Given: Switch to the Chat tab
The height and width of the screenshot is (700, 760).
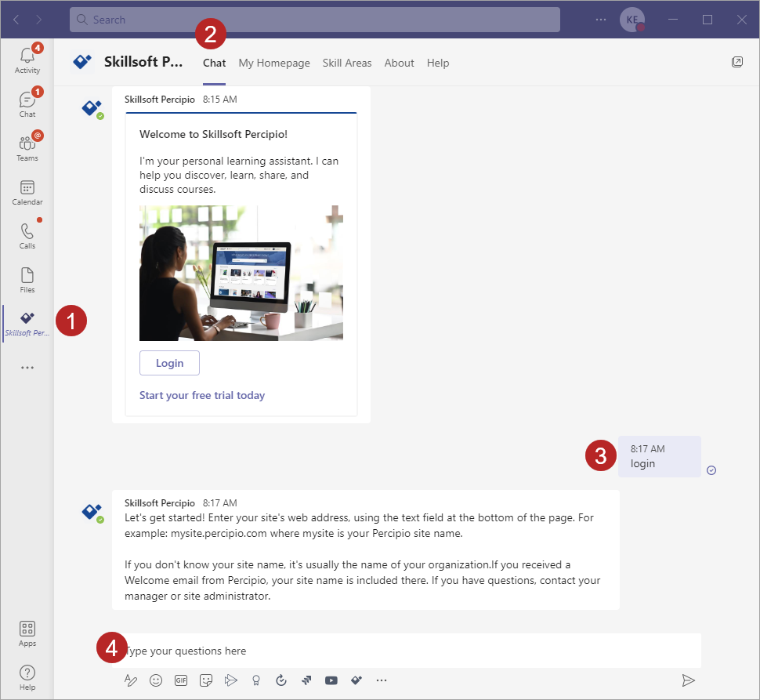Looking at the screenshot, I should (x=214, y=63).
